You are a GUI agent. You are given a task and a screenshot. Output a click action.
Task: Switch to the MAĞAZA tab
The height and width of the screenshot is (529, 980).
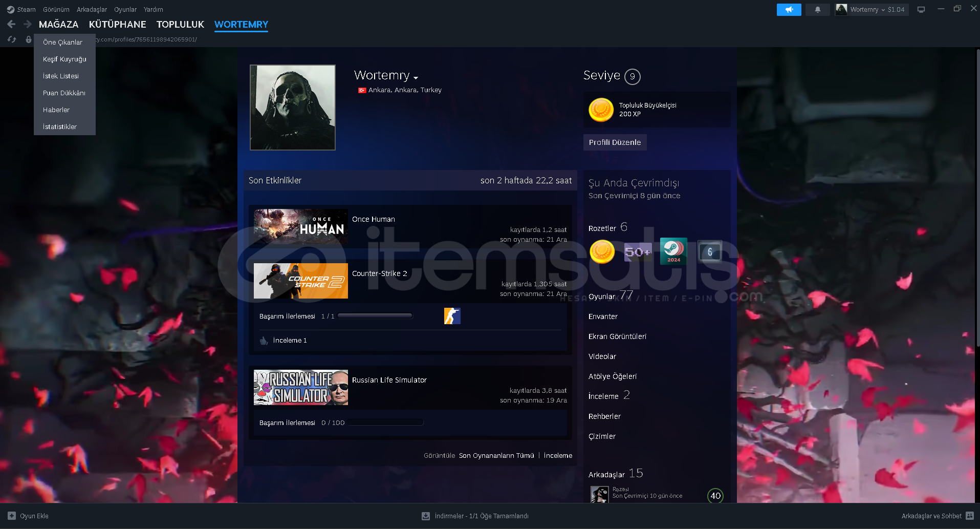pos(59,24)
